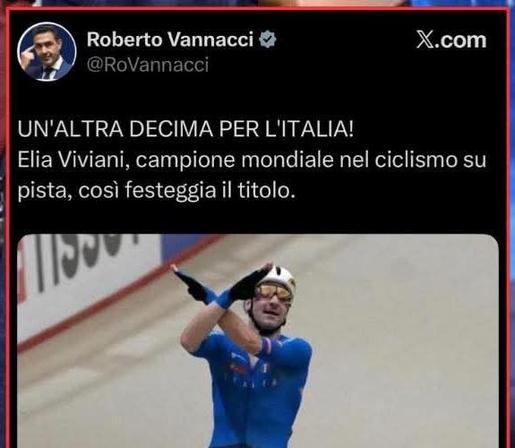Open Roberto Vannacci's profile picture
515x448 pixels.
pyautogui.click(x=47, y=52)
